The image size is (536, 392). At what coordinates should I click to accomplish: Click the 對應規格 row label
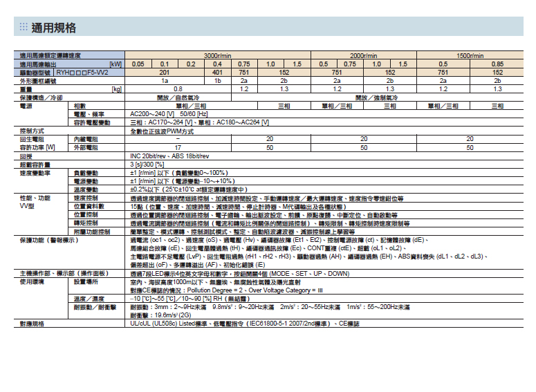[33, 324]
